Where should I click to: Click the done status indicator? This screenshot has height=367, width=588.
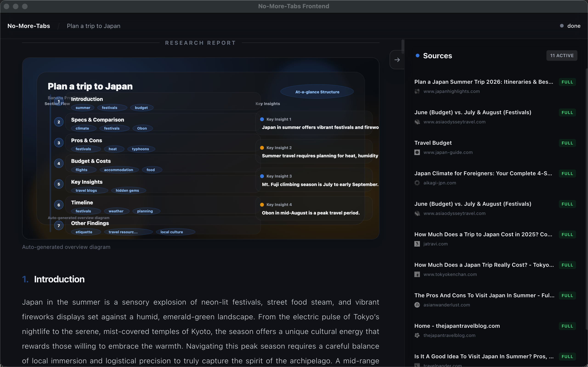(570, 26)
